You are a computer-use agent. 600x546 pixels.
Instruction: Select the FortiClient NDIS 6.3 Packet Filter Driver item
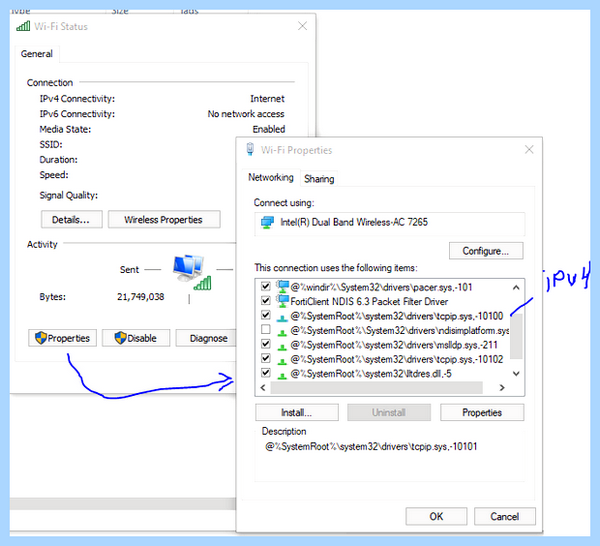[369, 302]
